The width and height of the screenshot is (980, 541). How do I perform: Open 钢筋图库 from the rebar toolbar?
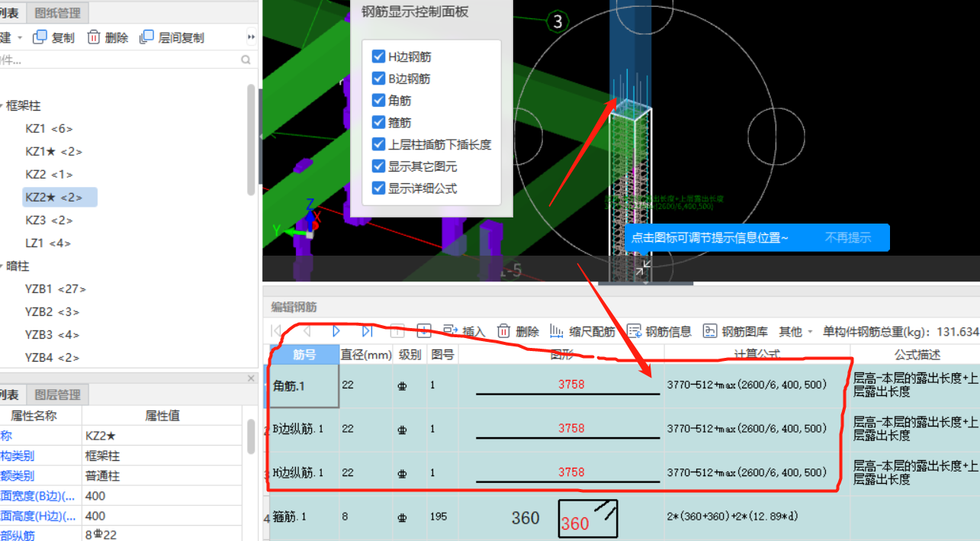tap(735, 331)
